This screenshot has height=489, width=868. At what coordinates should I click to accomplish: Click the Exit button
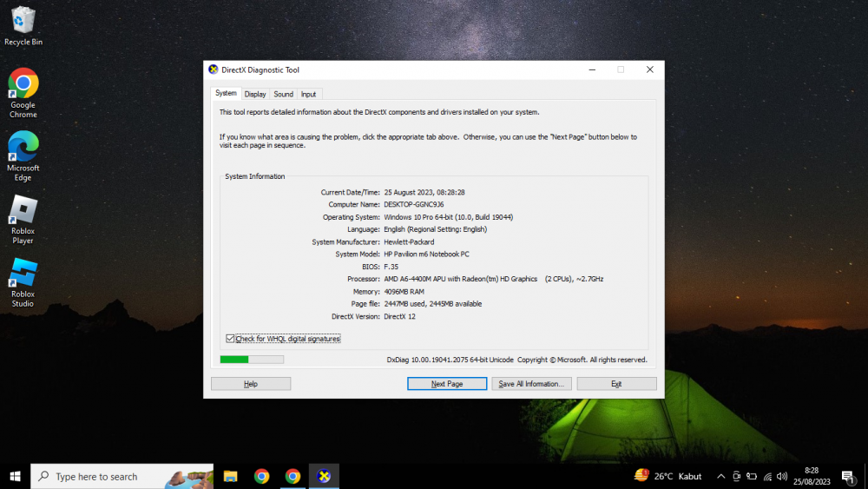pos(616,384)
